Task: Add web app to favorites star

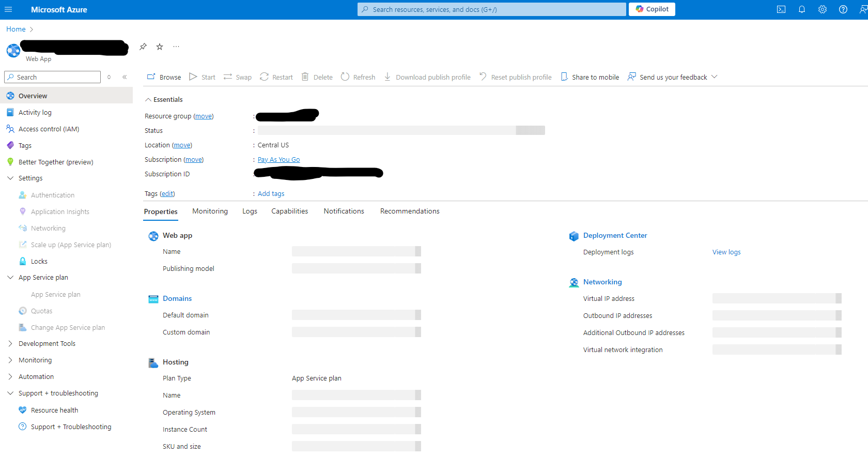Action: click(x=160, y=47)
